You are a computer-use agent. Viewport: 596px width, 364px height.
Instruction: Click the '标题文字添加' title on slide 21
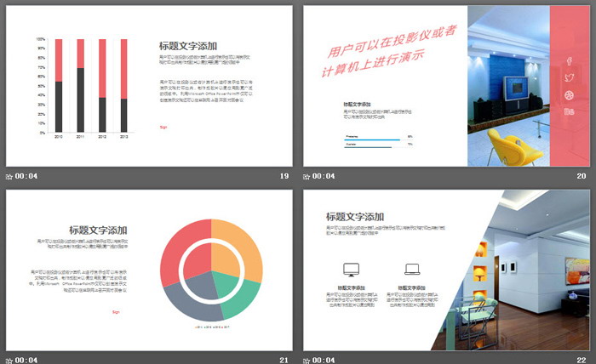[x=98, y=230]
